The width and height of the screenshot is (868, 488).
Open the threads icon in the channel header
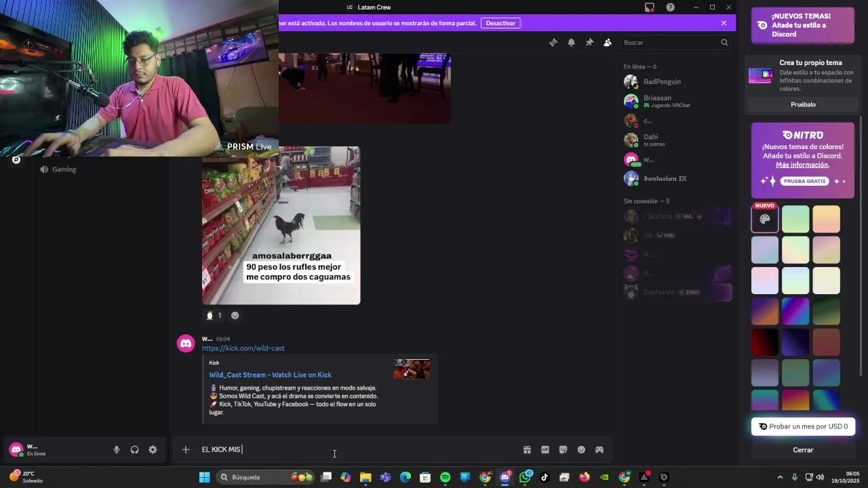pos(553,42)
